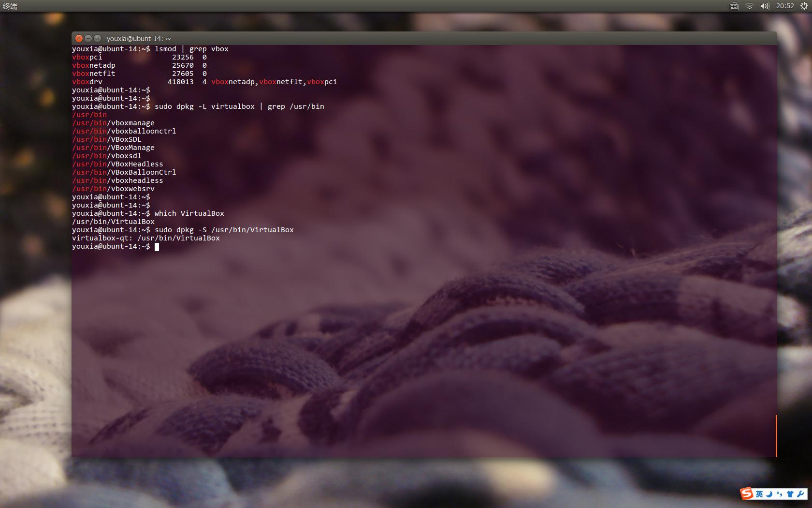The image size is (812, 508).
Task: Click the Wi-Fi indicator in the top panel
Action: point(750,6)
